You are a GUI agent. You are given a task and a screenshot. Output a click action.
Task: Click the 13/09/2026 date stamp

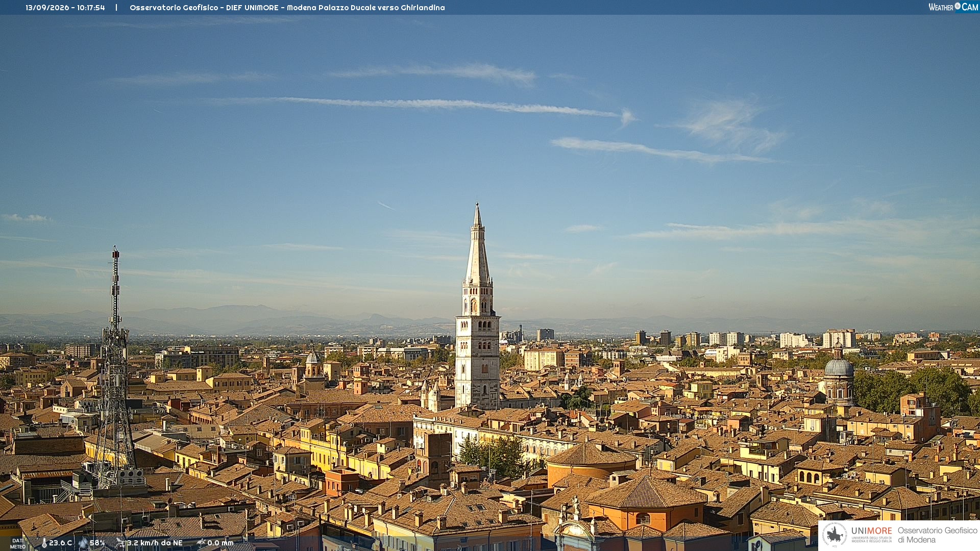pyautogui.click(x=47, y=8)
